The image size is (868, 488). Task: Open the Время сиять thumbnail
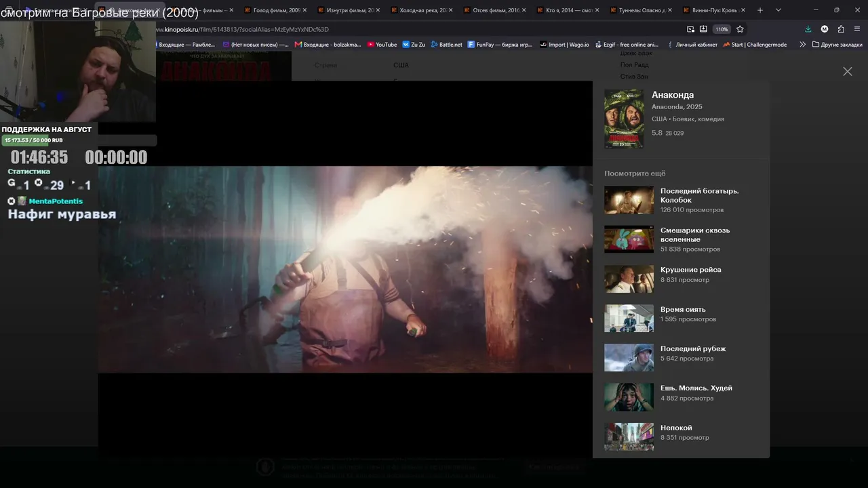629,319
